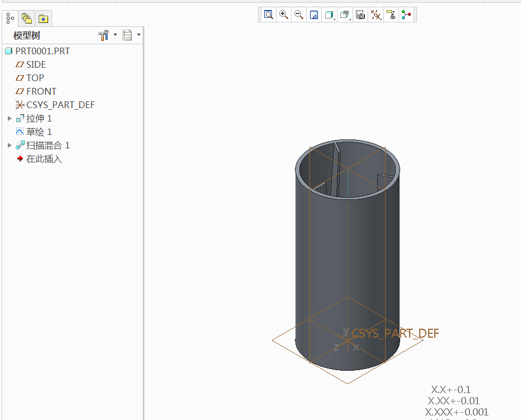Open the Saved Orientations icon
The image size is (521, 420).
[x=345, y=15]
